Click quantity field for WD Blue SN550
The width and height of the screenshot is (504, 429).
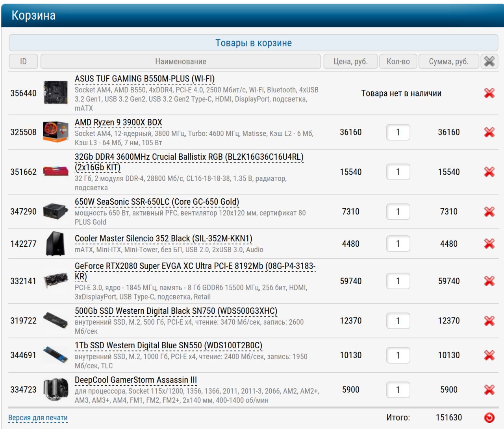click(x=398, y=355)
